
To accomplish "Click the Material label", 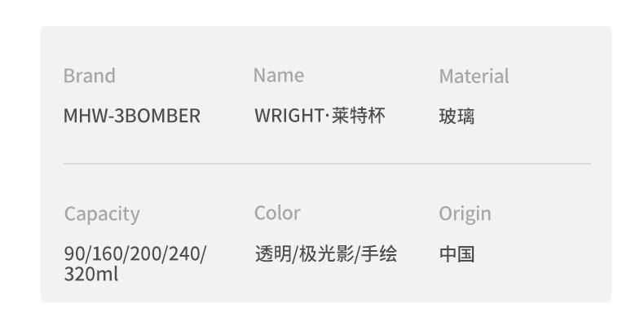I will (x=474, y=76).
